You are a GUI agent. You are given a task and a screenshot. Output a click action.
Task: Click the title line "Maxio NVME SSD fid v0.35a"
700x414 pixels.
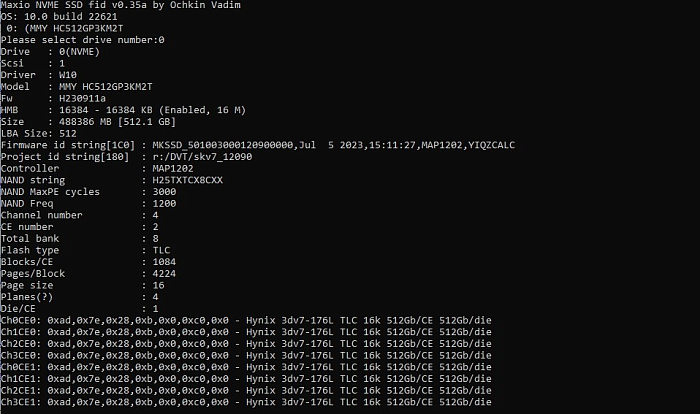click(75, 5)
